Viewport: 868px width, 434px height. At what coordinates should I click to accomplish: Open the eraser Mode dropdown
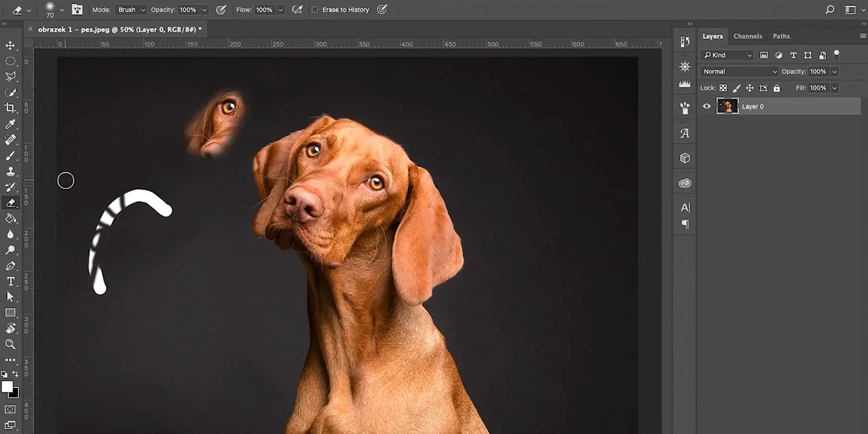(130, 10)
